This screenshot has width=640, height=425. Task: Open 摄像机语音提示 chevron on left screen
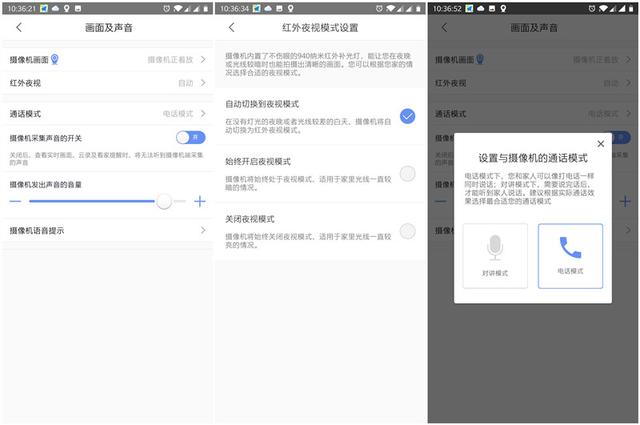click(x=203, y=230)
